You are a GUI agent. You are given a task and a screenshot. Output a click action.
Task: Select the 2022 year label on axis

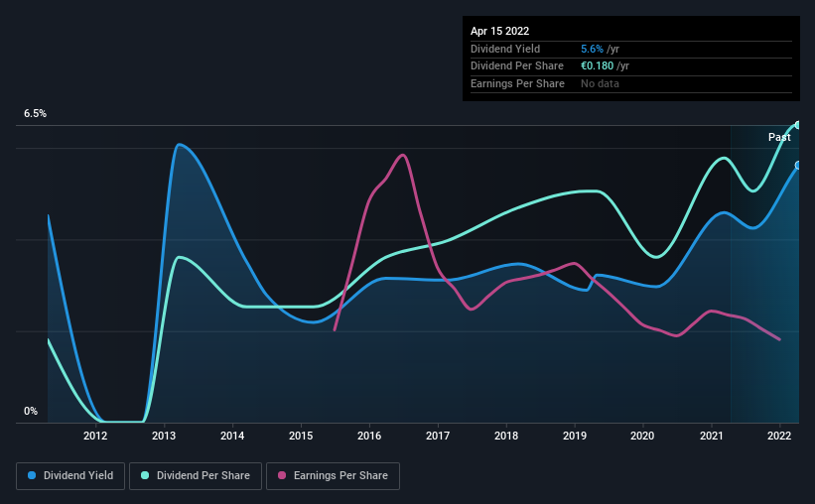[x=779, y=436]
